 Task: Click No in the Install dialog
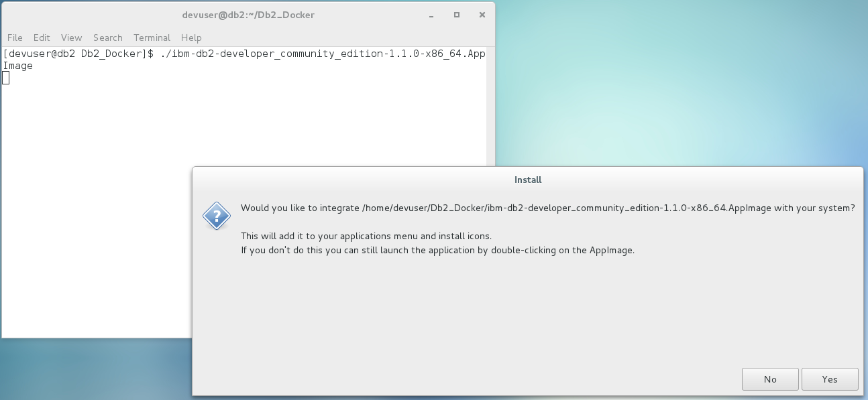tap(770, 379)
